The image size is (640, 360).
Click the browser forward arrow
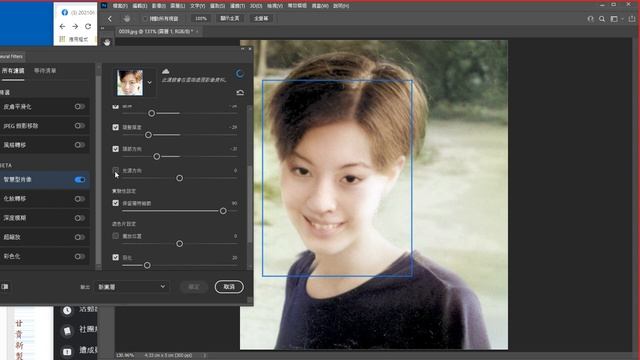(x=75, y=27)
